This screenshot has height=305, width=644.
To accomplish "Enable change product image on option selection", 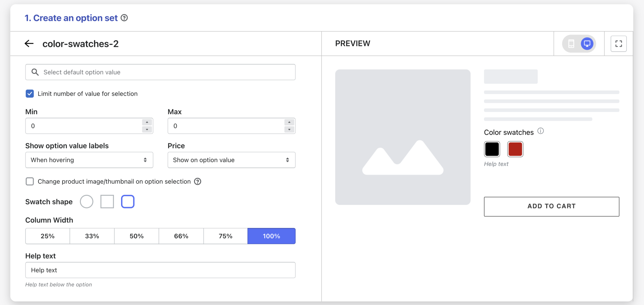I will (30, 182).
